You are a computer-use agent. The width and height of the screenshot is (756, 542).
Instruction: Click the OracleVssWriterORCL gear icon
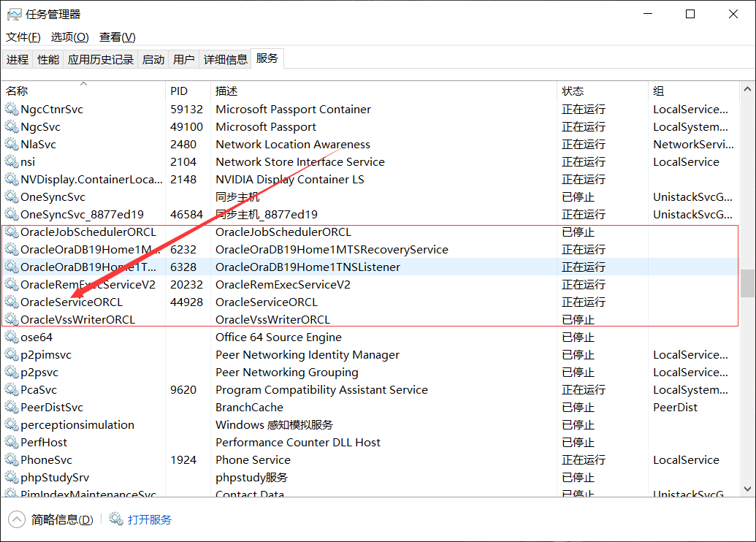tap(12, 320)
